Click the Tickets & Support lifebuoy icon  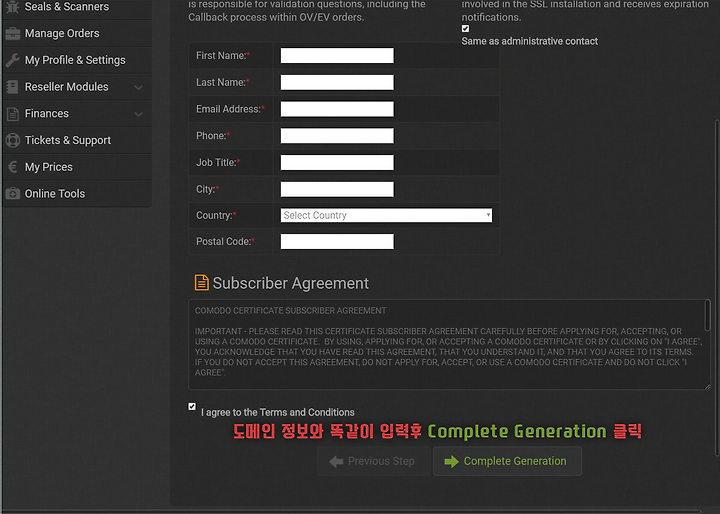tap(13, 140)
